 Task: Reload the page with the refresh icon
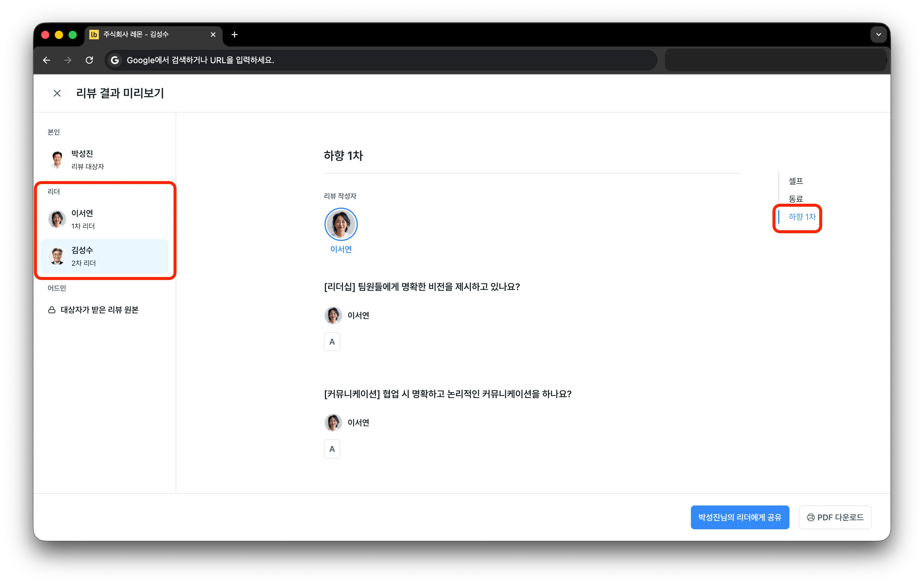[x=89, y=60]
